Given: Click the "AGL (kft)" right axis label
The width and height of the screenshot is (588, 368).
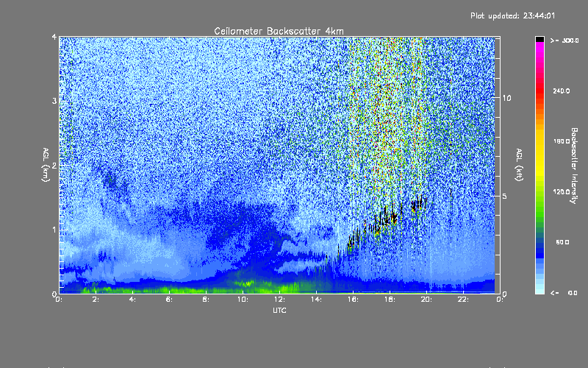Looking at the screenshot, I should coord(519,165).
